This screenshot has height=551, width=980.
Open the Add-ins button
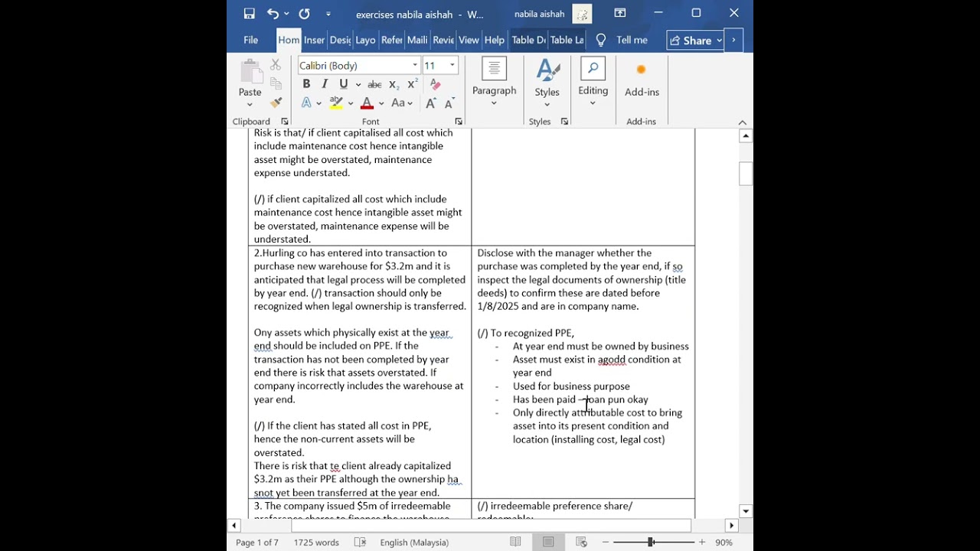click(642, 80)
